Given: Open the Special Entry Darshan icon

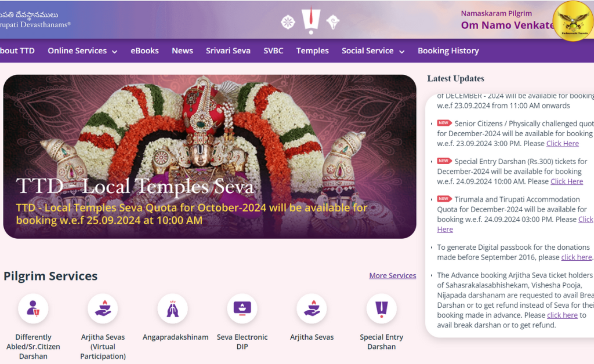Looking at the screenshot, I should coord(382,309).
